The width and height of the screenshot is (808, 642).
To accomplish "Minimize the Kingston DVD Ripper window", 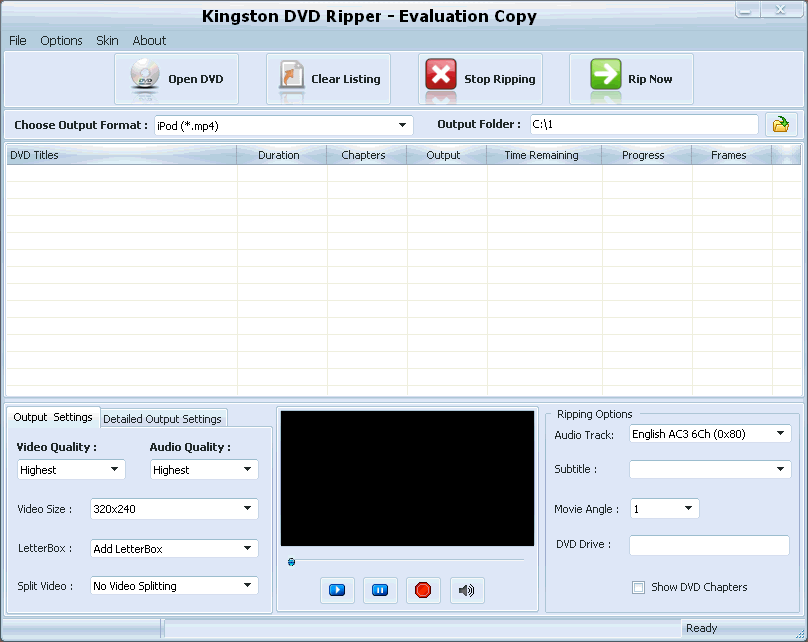I will [x=745, y=10].
